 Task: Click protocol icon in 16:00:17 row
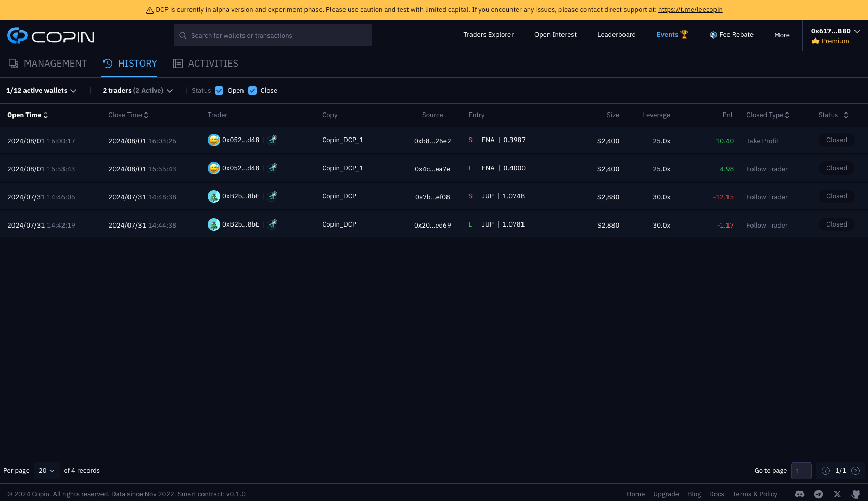click(x=273, y=140)
